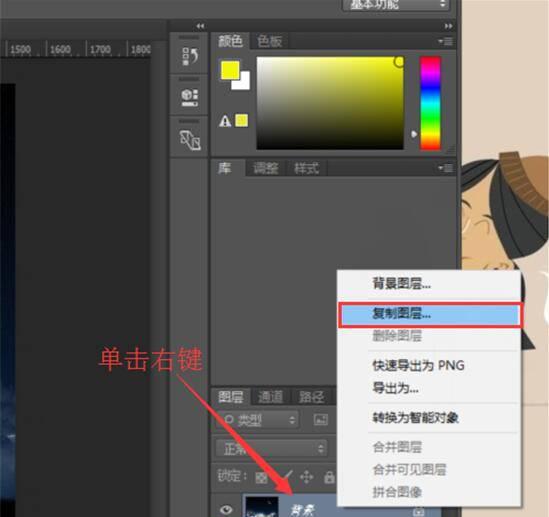Hide the 背景 layer eye icon
The image size is (549, 517).
[227, 509]
